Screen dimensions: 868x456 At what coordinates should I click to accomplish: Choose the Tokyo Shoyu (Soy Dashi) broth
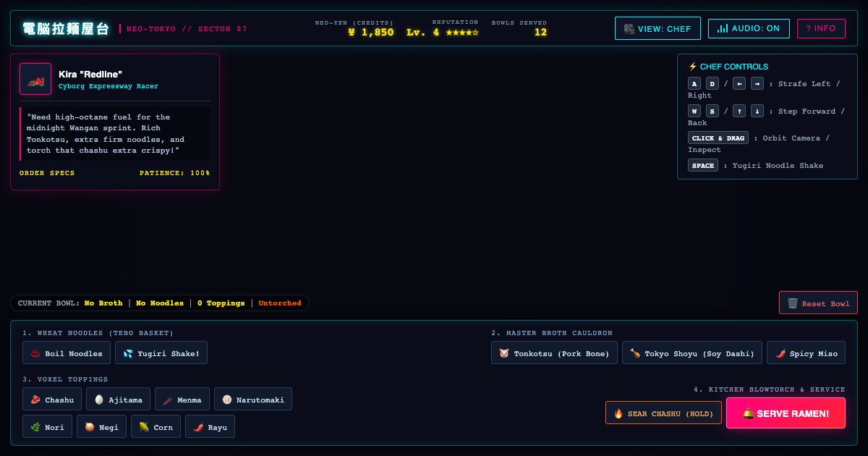[692, 353]
